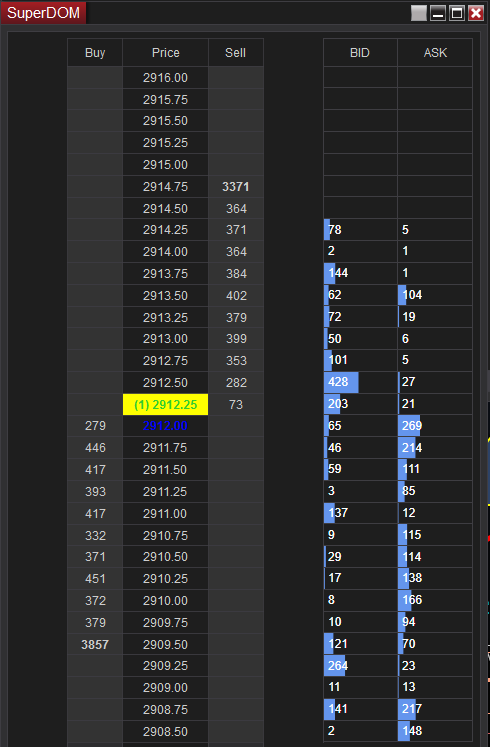Click Sell cell 371 at 2914.25
The width and height of the screenshot is (490, 747).
click(236, 230)
